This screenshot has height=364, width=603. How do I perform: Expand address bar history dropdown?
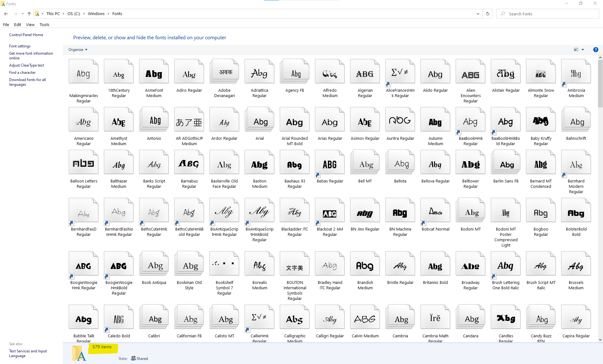[478, 14]
